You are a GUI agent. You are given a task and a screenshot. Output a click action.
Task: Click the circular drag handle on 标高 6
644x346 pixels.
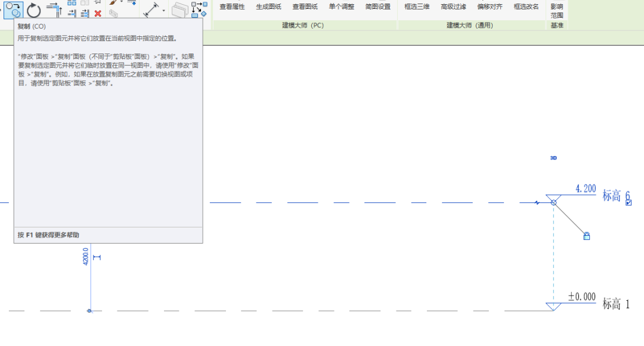[x=553, y=202]
